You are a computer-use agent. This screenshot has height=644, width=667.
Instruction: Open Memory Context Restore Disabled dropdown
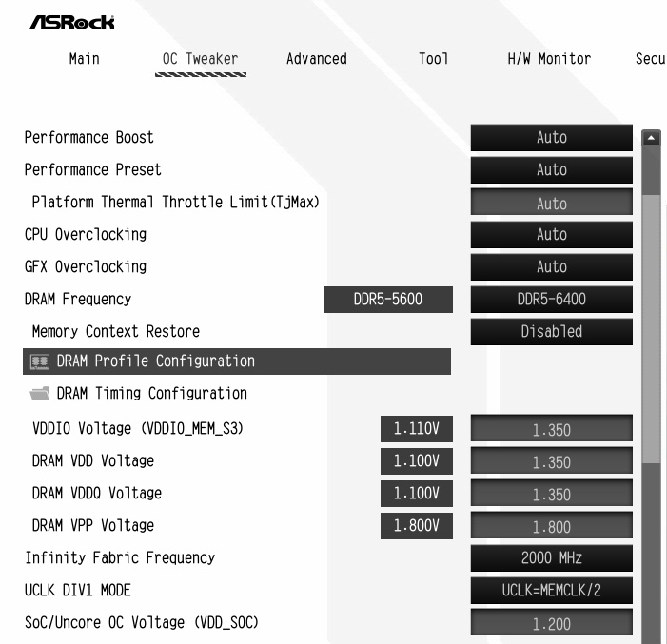coord(551,332)
